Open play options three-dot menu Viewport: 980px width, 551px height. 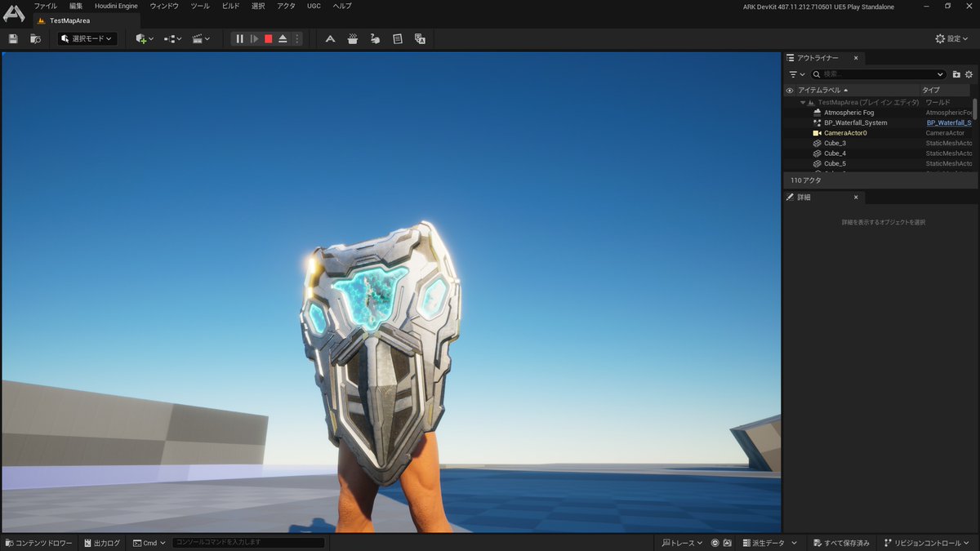coord(296,38)
